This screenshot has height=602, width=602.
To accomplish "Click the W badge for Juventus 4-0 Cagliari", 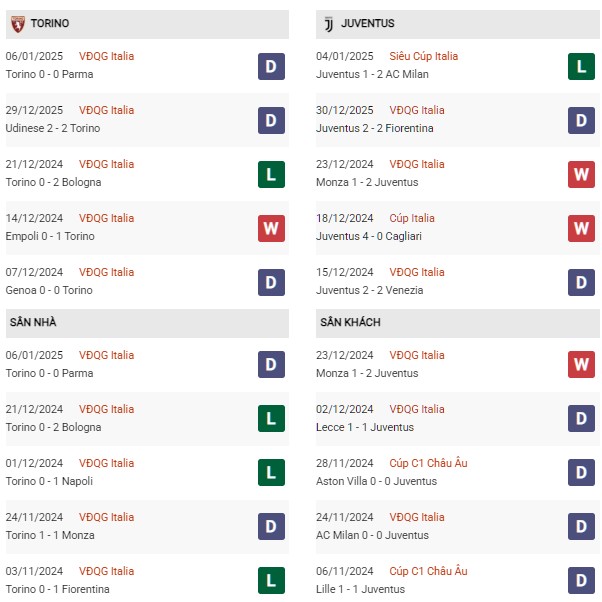I will click(581, 228).
